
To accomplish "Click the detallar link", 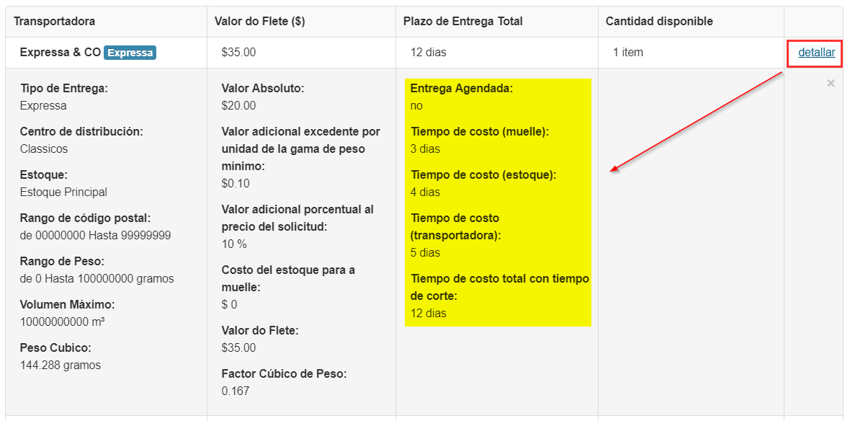I will coord(816,53).
